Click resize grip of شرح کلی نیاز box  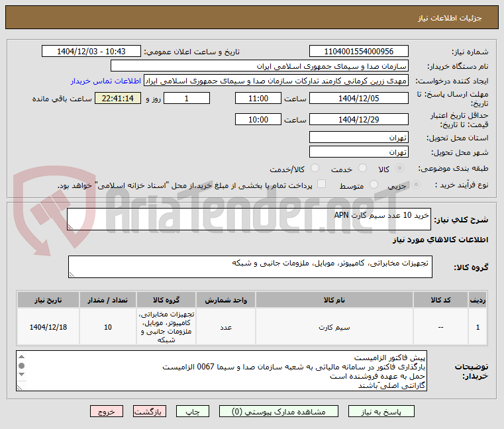[70, 227]
